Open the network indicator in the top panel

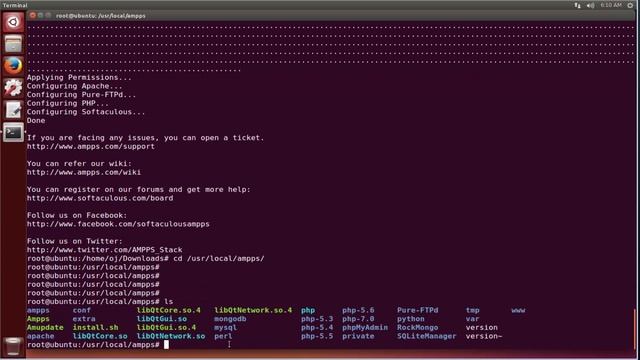click(577, 5)
